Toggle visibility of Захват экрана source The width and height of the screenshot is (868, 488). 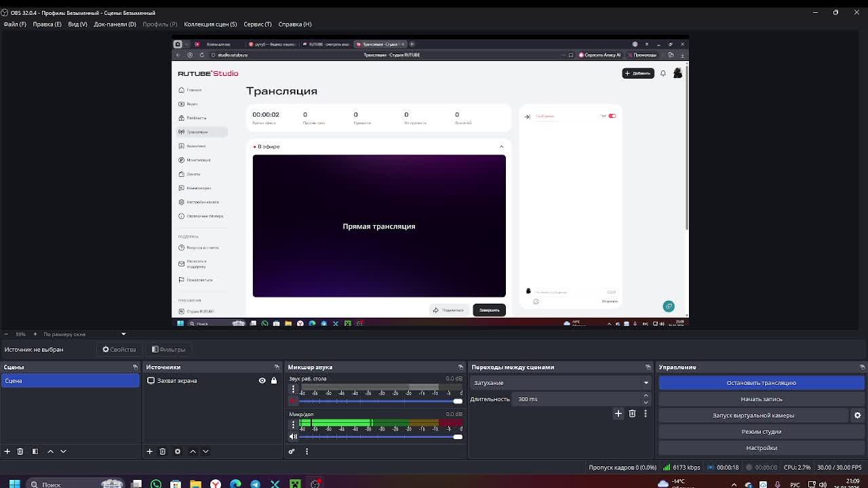coord(262,381)
